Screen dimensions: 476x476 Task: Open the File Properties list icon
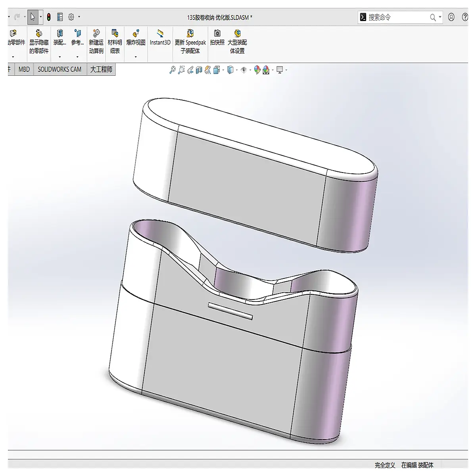60,17
